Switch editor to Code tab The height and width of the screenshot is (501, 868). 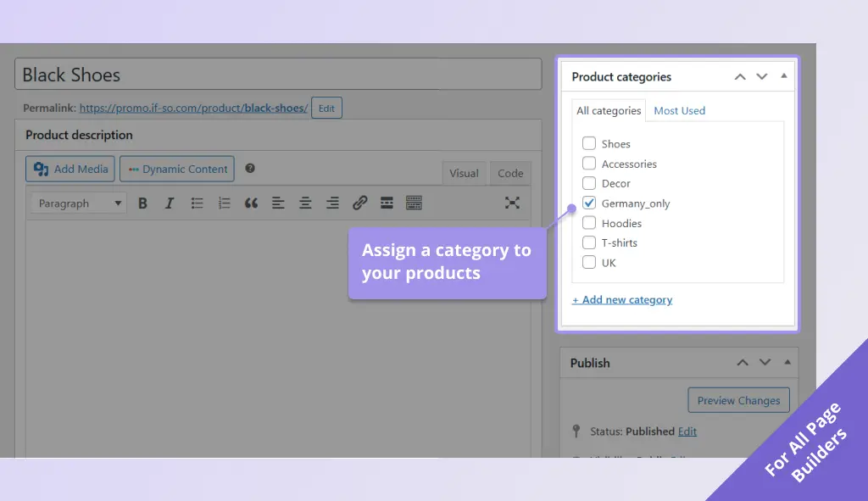(510, 174)
